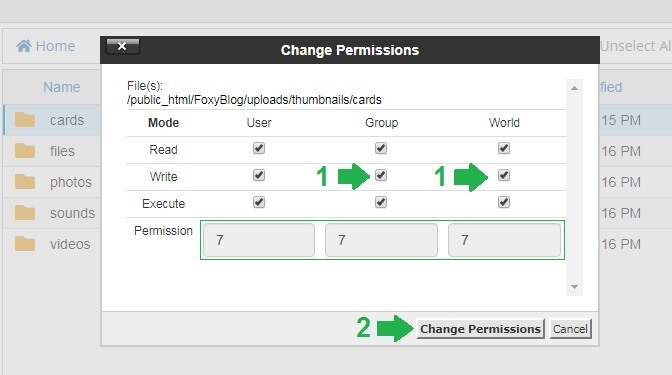Screen dimensions: 672x375
Task: Select the videos folder icon
Action: (25, 244)
